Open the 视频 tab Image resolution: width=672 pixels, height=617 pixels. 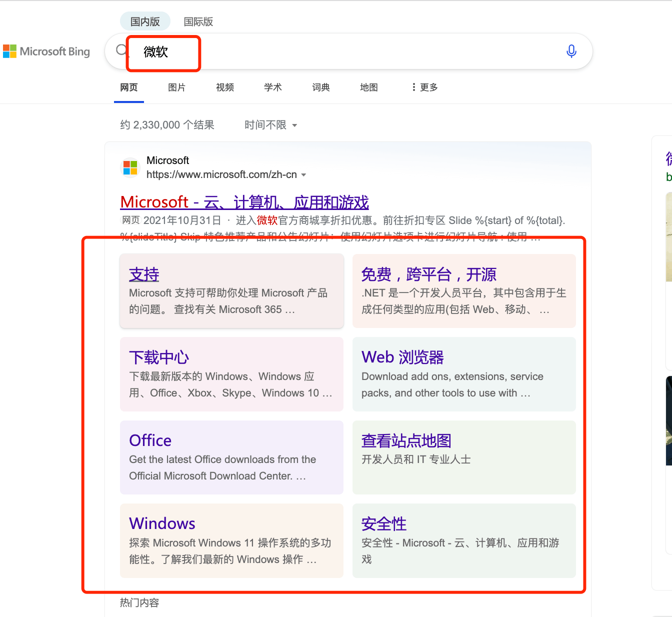coord(225,87)
